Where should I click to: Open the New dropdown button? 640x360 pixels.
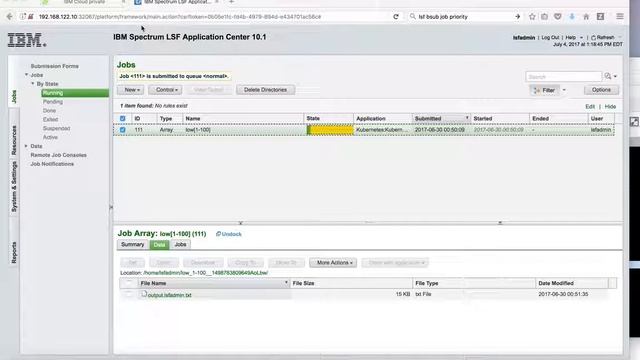click(x=131, y=90)
